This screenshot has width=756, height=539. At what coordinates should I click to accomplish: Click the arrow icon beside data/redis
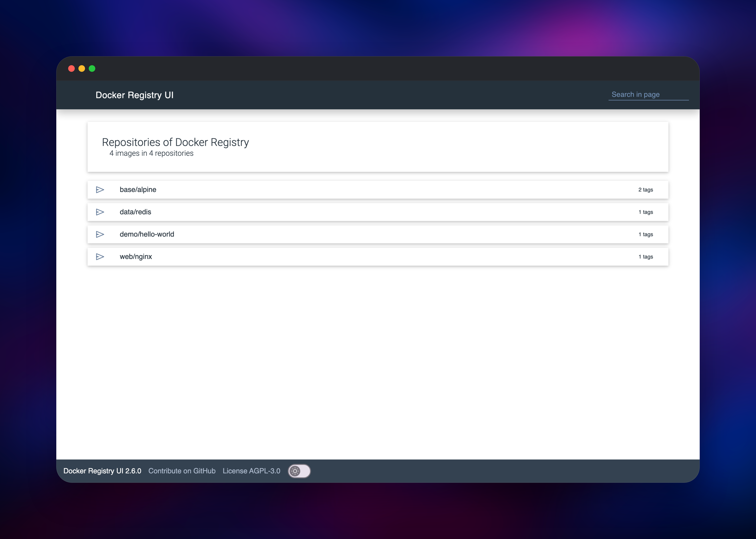[100, 212]
